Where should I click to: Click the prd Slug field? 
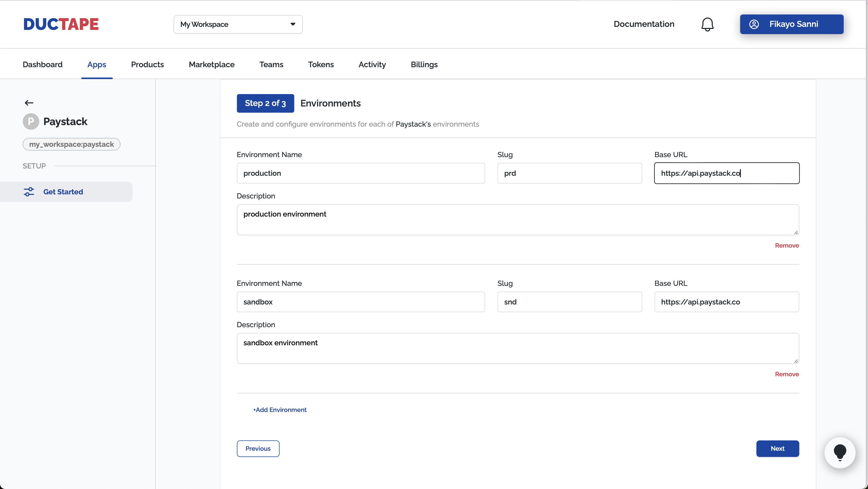[569, 173]
